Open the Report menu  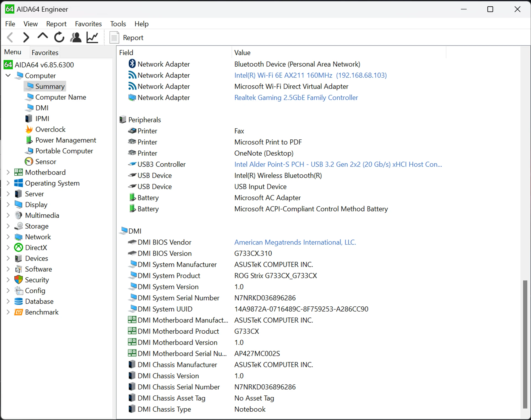pyautogui.click(x=56, y=24)
